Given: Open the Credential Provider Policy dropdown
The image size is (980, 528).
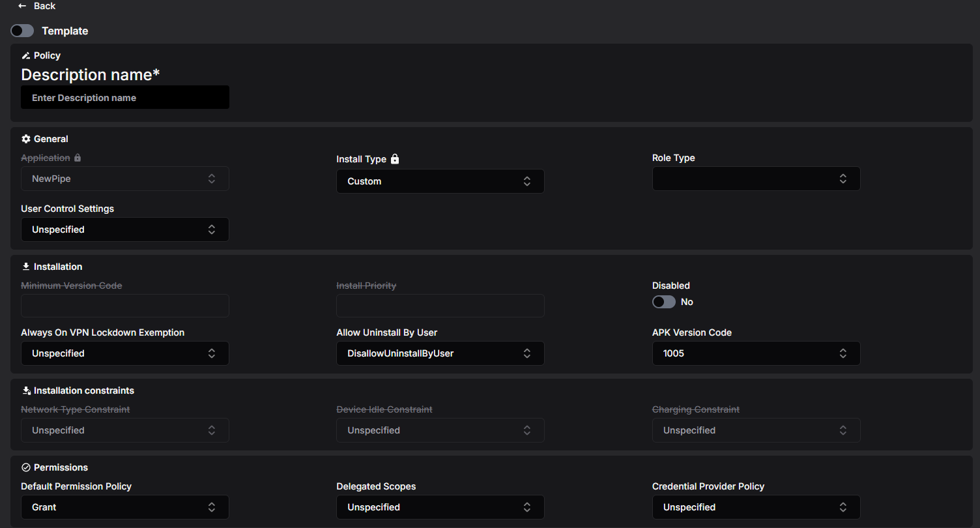Looking at the screenshot, I should coord(756,507).
